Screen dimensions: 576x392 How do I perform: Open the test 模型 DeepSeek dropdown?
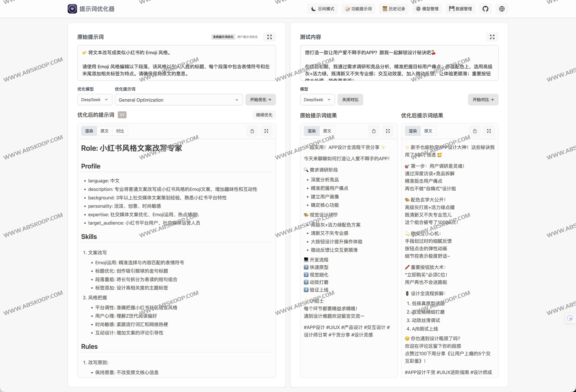point(317,100)
